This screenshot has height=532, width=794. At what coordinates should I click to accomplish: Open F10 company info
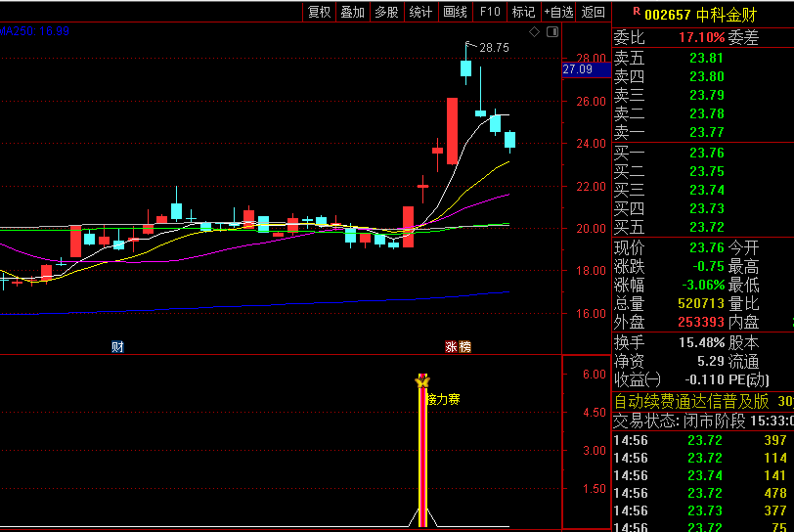[x=490, y=12]
